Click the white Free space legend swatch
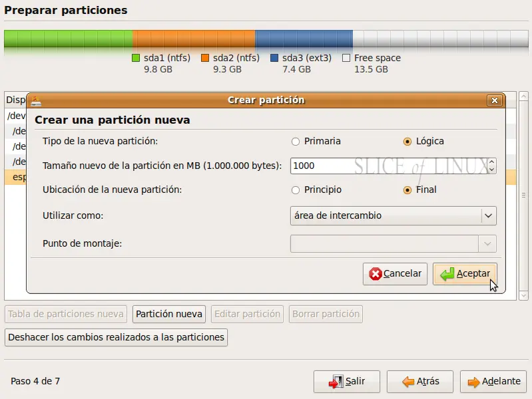Screen dimensions: 532x399 point(346,59)
